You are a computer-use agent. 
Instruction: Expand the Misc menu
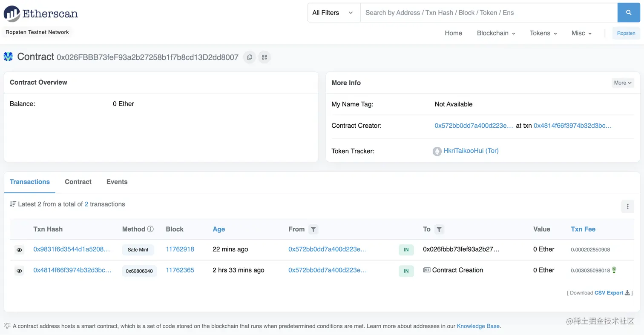(x=581, y=33)
